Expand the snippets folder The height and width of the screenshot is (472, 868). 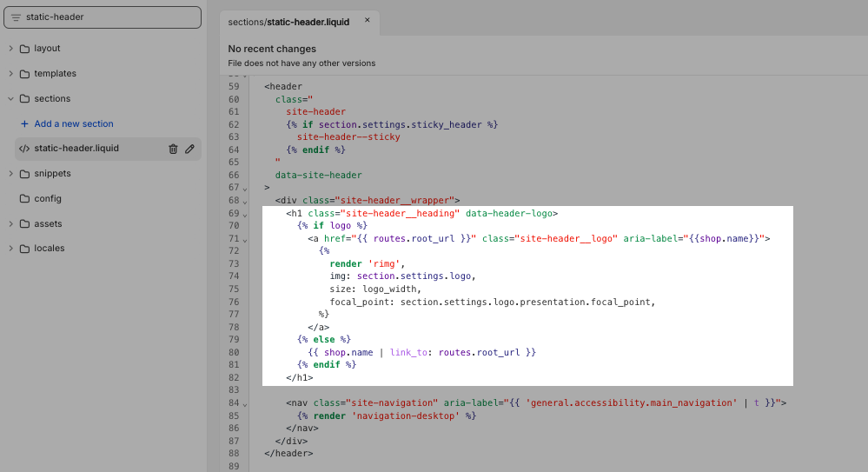[x=10, y=174]
